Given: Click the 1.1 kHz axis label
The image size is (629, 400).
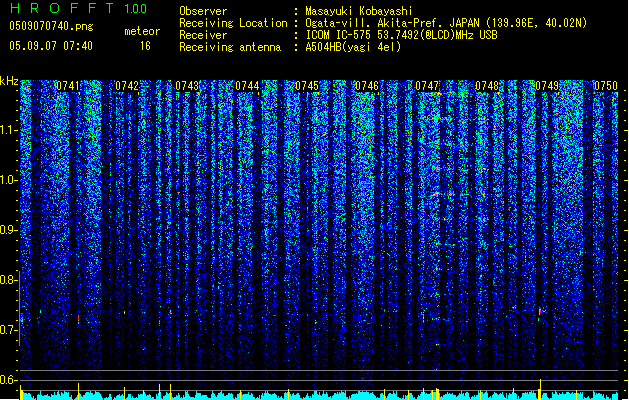Looking at the screenshot, I should [8, 130].
